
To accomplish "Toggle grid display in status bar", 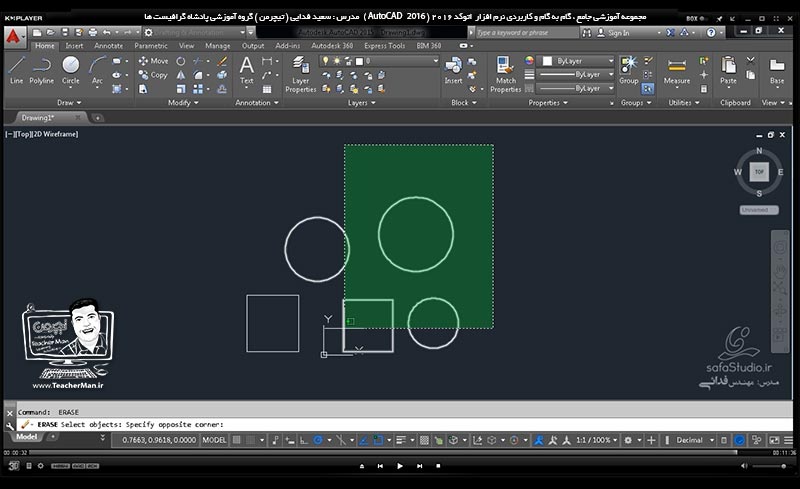I will (x=236, y=440).
